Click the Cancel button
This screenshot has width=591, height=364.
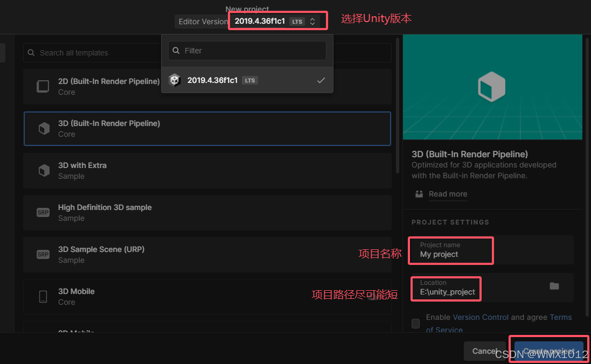coord(485,351)
